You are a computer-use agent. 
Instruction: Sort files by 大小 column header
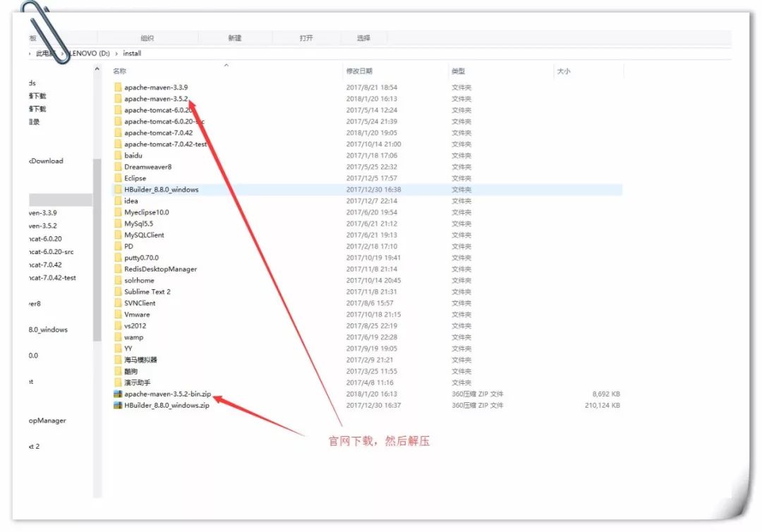click(x=564, y=71)
